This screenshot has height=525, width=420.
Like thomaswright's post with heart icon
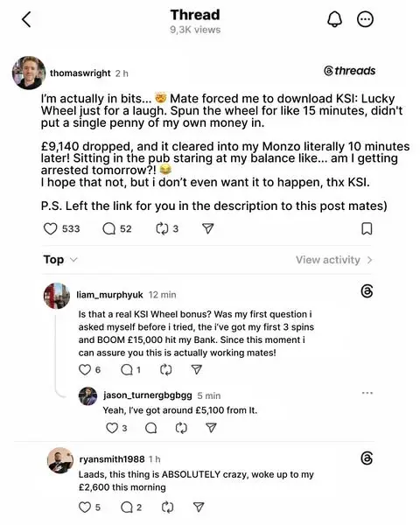51,229
